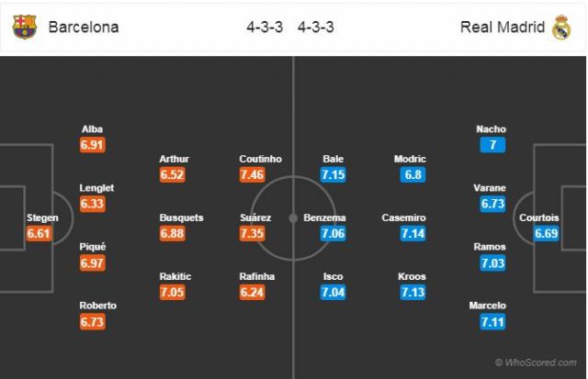
Task: Open Coutinho's 7.46 rating badge
Action: coord(253,174)
